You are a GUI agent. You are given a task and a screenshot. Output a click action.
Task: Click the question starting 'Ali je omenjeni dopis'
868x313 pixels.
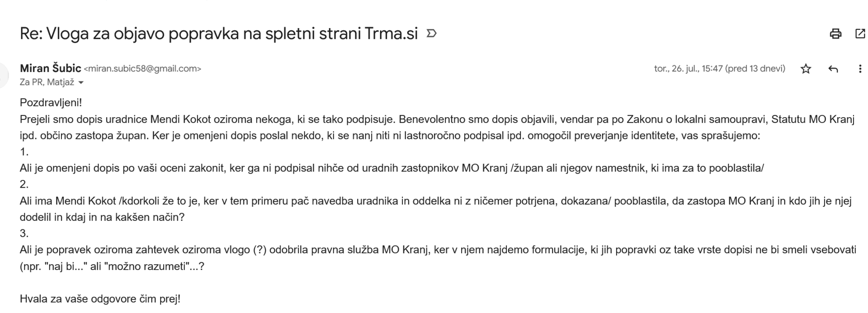click(x=392, y=168)
